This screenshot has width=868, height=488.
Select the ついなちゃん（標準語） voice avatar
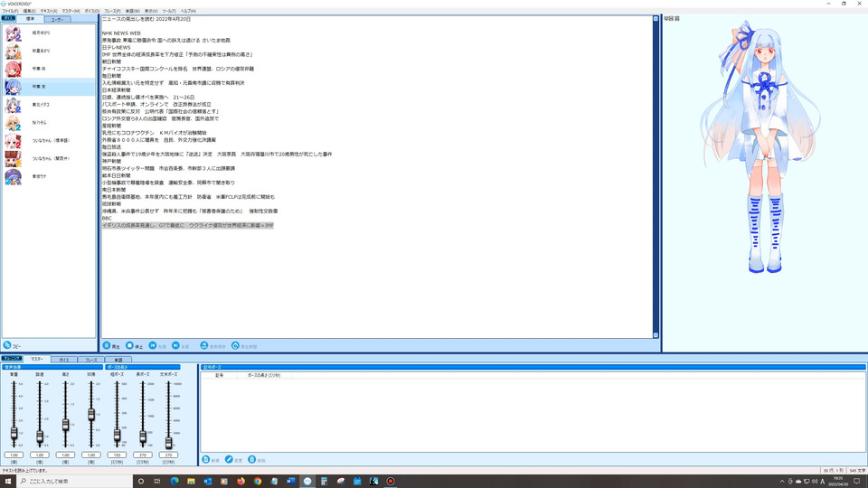(13, 141)
